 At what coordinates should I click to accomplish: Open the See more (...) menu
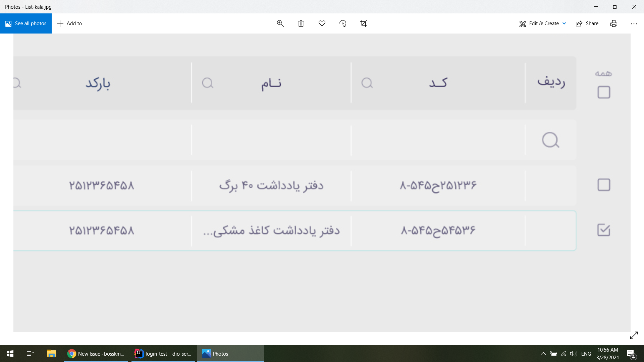(634, 23)
